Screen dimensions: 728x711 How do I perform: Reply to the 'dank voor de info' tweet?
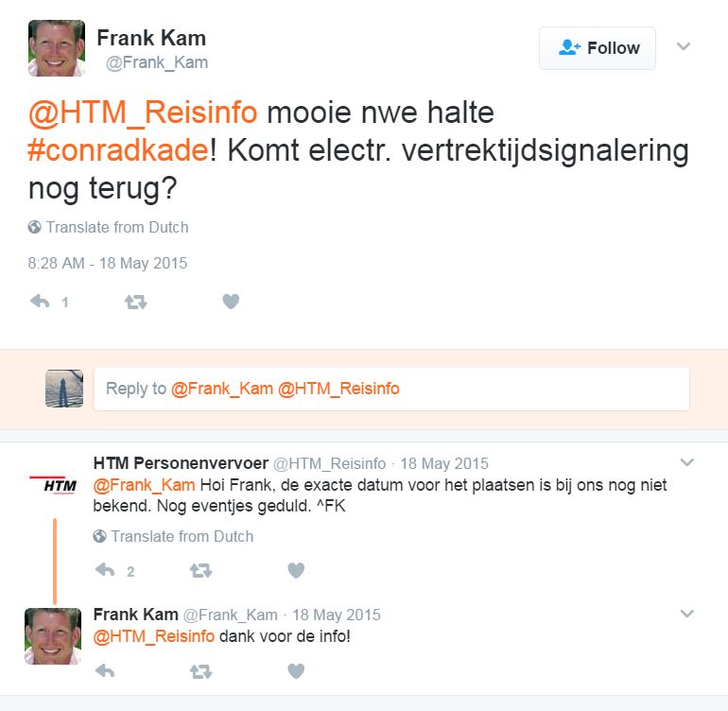[105, 670]
